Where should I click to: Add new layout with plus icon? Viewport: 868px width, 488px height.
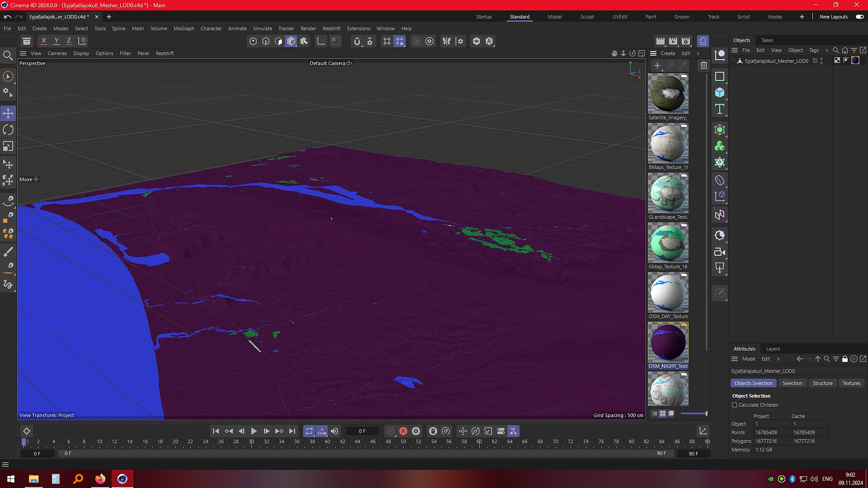pos(802,17)
